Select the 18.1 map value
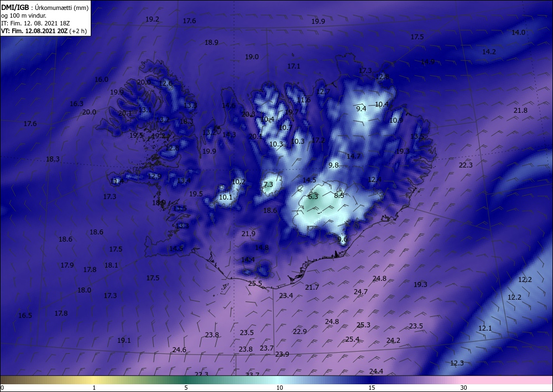 (x=112, y=265)
